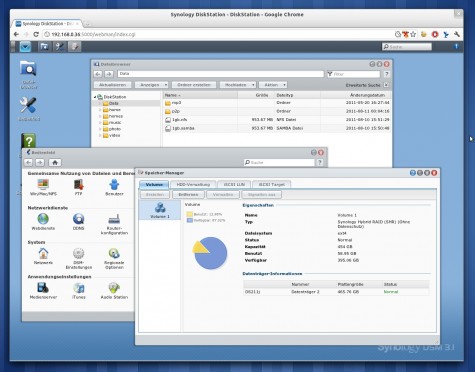Expand the video folder in tree
475x372 pixels.
100,135
